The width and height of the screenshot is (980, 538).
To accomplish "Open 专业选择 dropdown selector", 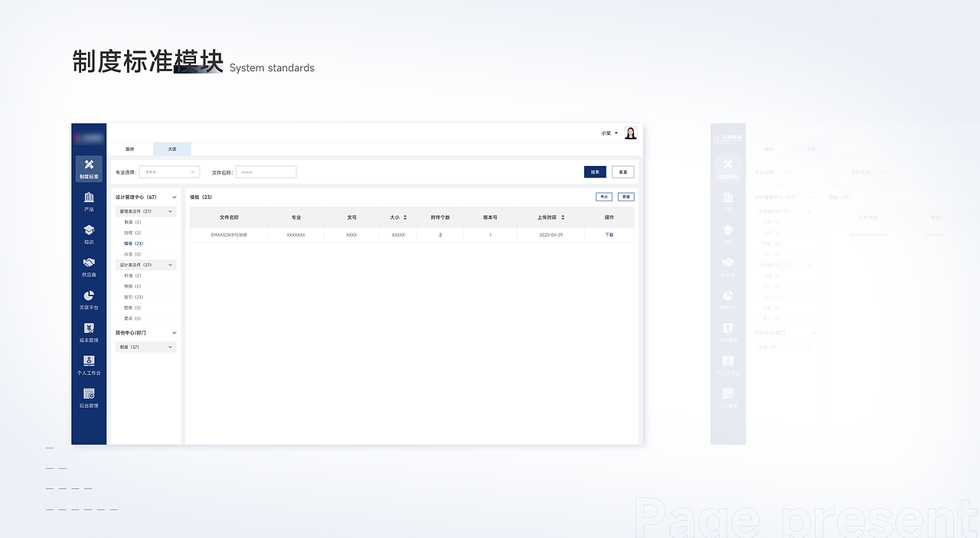I will [x=169, y=172].
